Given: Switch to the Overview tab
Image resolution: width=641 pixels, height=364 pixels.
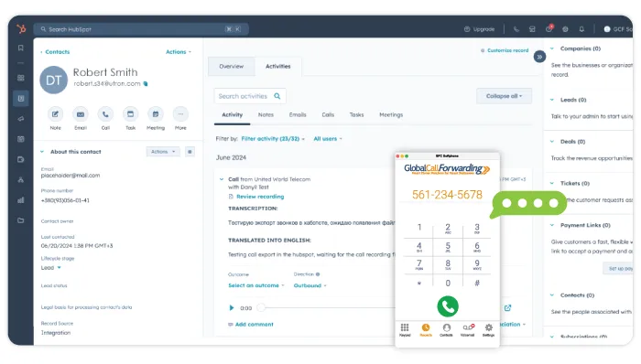Looking at the screenshot, I should pyautogui.click(x=232, y=67).
